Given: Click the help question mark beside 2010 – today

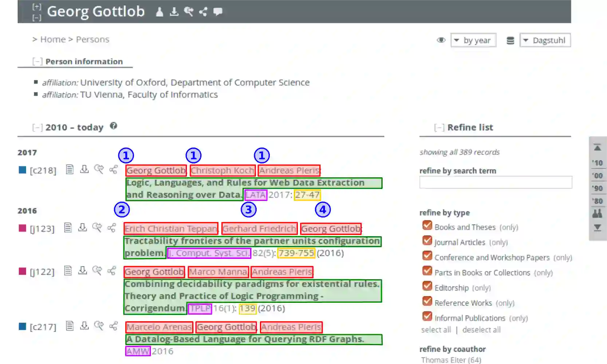Looking at the screenshot, I should pos(114,126).
